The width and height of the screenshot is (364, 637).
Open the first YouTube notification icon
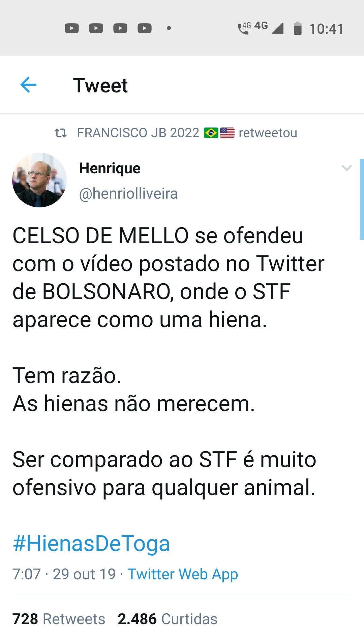point(72,28)
